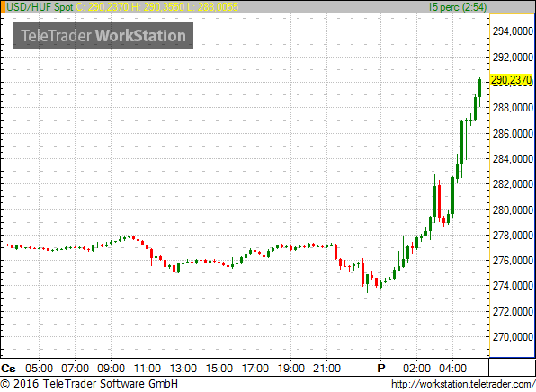Image resolution: width=536 pixels, height=392 pixels.
Task: Click the 15 perc (2:54) interval label
Action: coord(457,7)
